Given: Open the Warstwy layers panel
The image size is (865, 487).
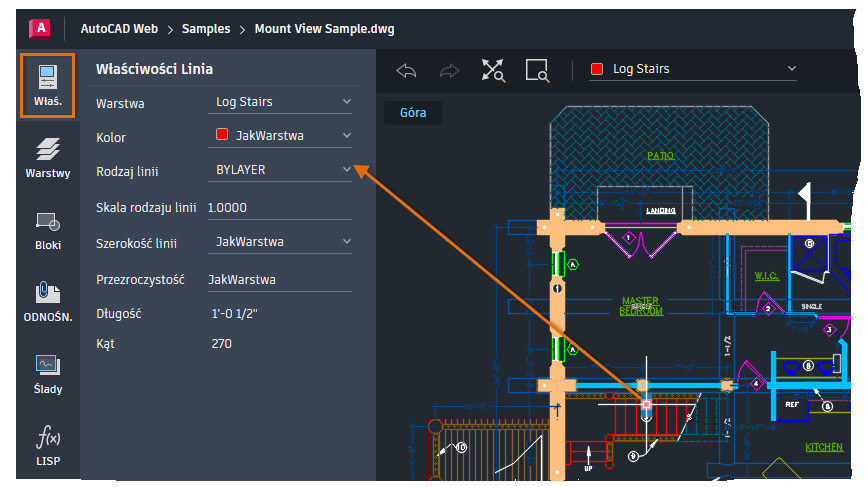Looking at the screenshot, I should coord(48,158).
